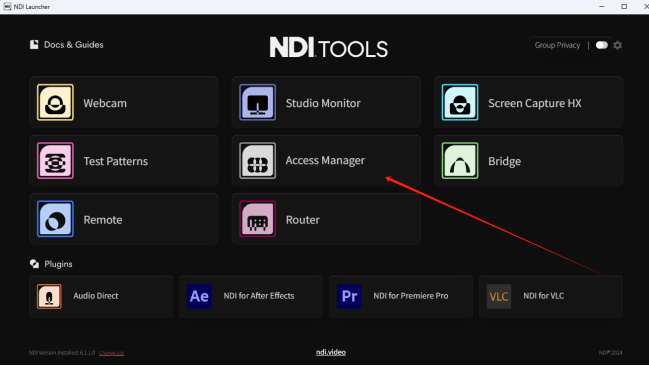Click the Screen Capture HX label
Image resolution: width=649 pixels, height=366 pixels.
coord(535,103)
